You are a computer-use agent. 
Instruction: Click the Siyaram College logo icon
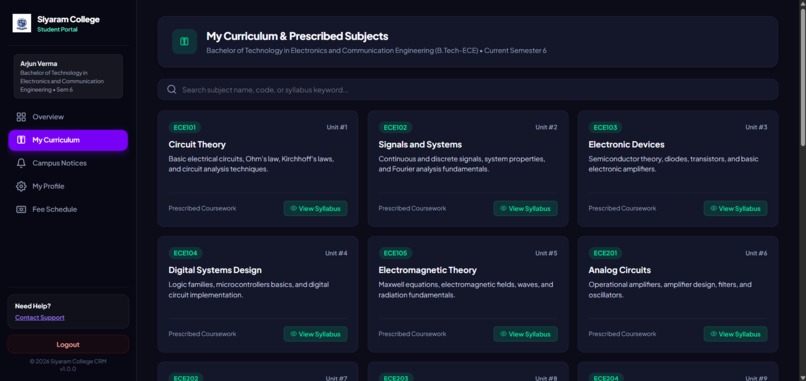pos(22,23)
